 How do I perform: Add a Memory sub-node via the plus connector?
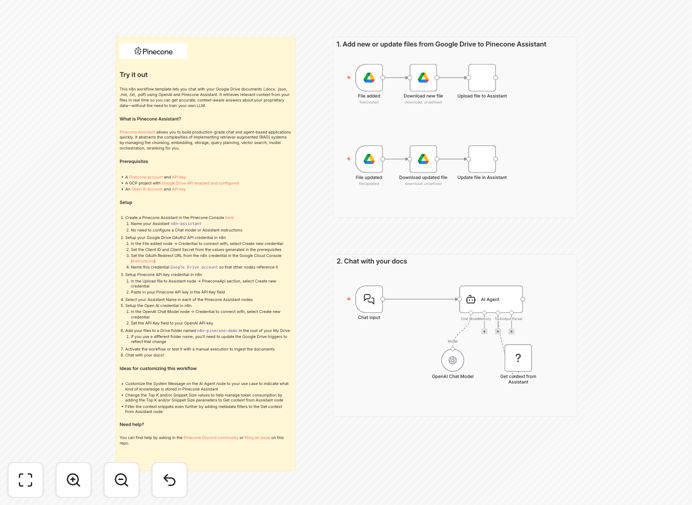[484, 331]
